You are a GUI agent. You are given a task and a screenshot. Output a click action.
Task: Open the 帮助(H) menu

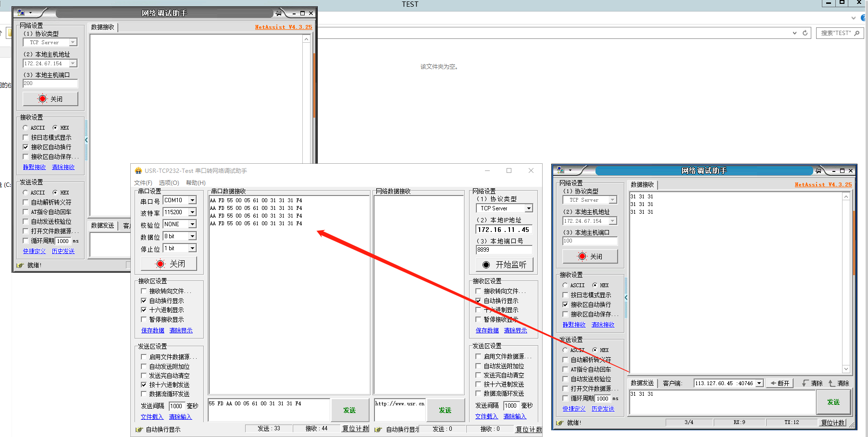196,183
